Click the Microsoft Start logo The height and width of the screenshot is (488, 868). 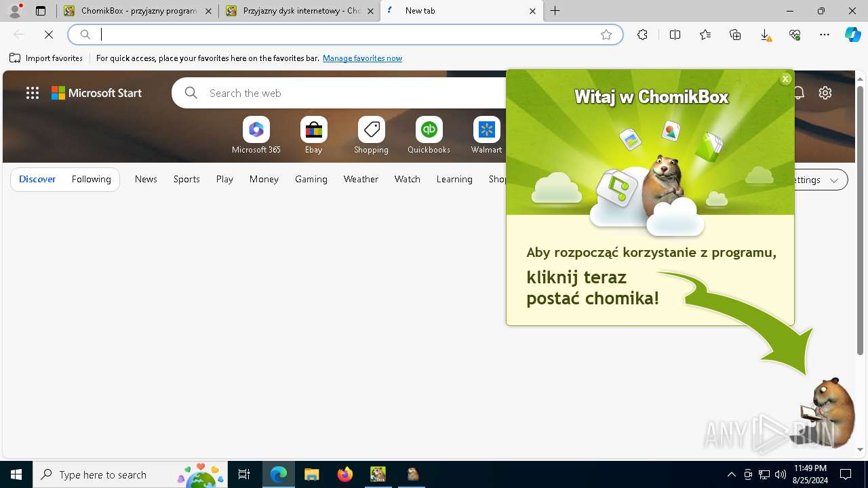pyautogui.click(x=97, y=93)
